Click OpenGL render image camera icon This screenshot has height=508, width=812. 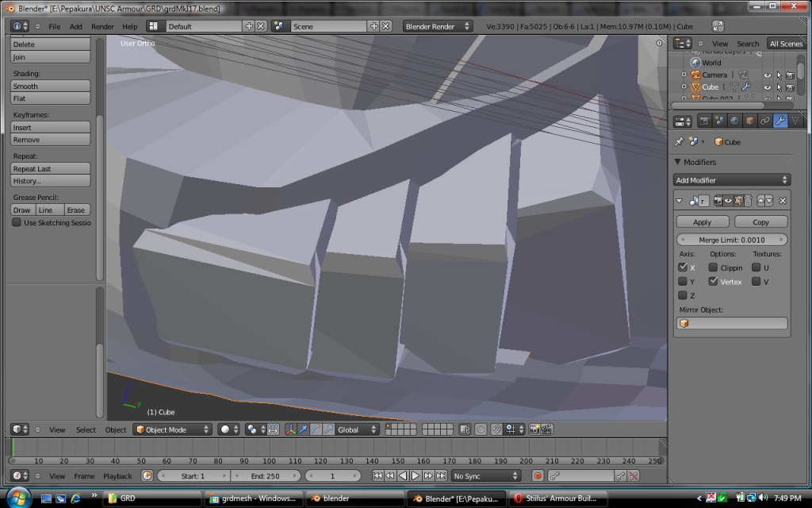click(534, 429)
